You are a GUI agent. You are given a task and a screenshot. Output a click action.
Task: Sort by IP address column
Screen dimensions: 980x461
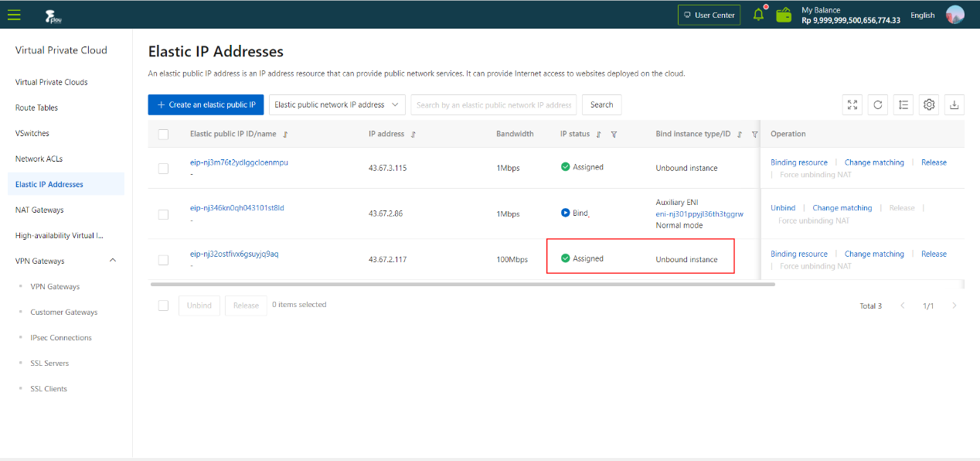pyautogui.click(x=413, y=135)
